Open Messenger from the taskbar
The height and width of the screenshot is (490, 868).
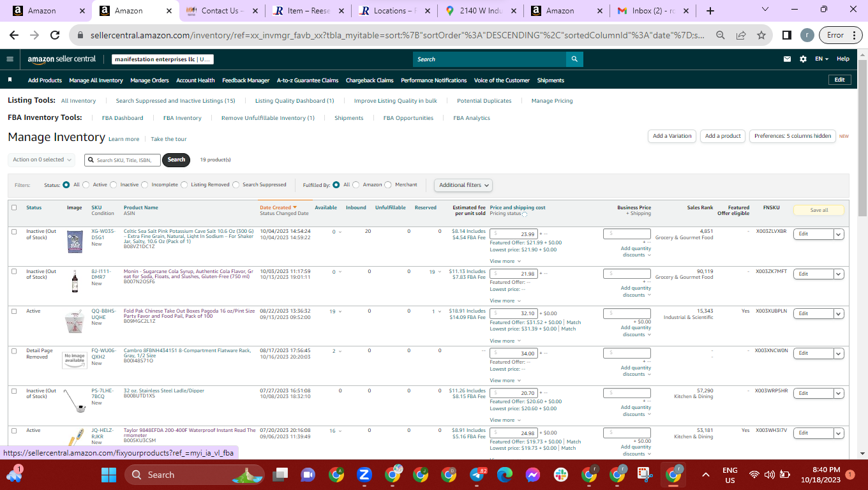[533, 475]
